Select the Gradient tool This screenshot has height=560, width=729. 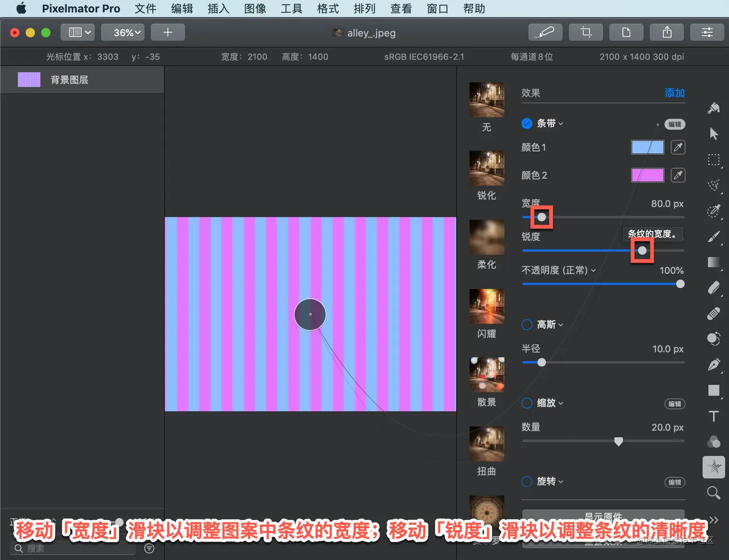pos(714,262)
